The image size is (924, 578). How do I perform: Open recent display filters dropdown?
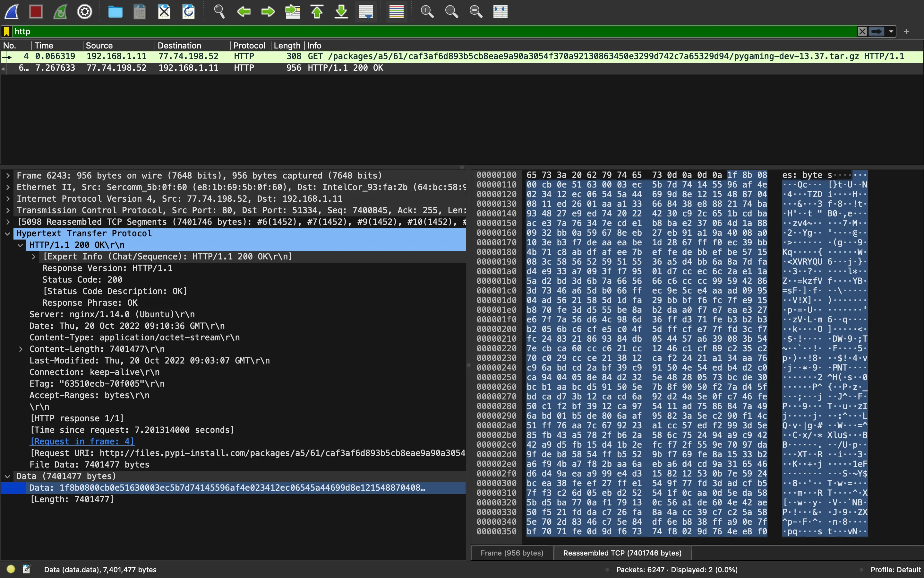coord(891,31)
